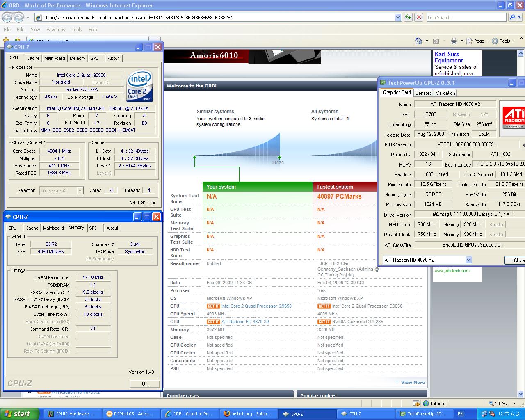Click the Live Search magnifier icon
The height and width of the screenshot is (420, 525).
click(x=512, y=17)
